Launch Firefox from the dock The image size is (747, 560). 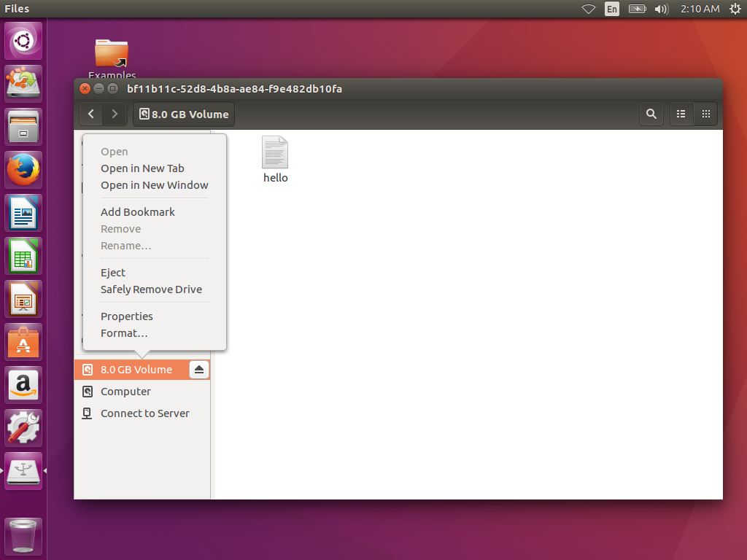tap(23, 169)
